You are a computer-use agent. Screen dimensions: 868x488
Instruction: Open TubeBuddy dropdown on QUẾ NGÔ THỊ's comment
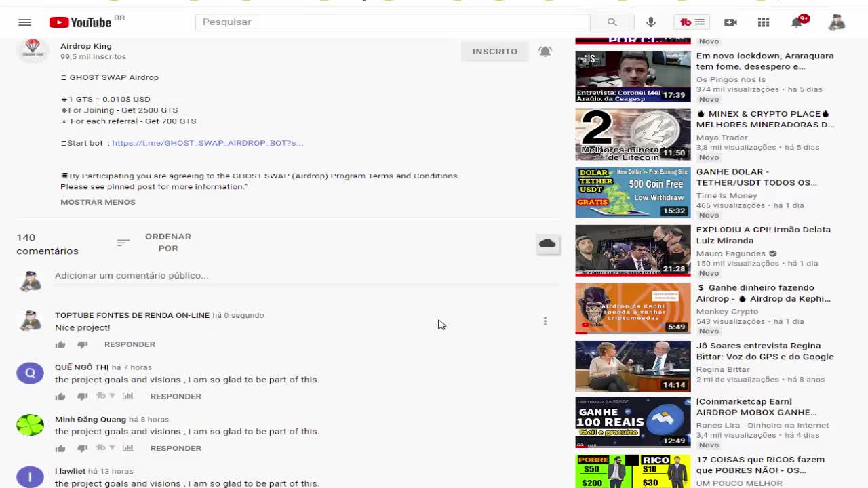pyautogui.click(x=105, y=396)
